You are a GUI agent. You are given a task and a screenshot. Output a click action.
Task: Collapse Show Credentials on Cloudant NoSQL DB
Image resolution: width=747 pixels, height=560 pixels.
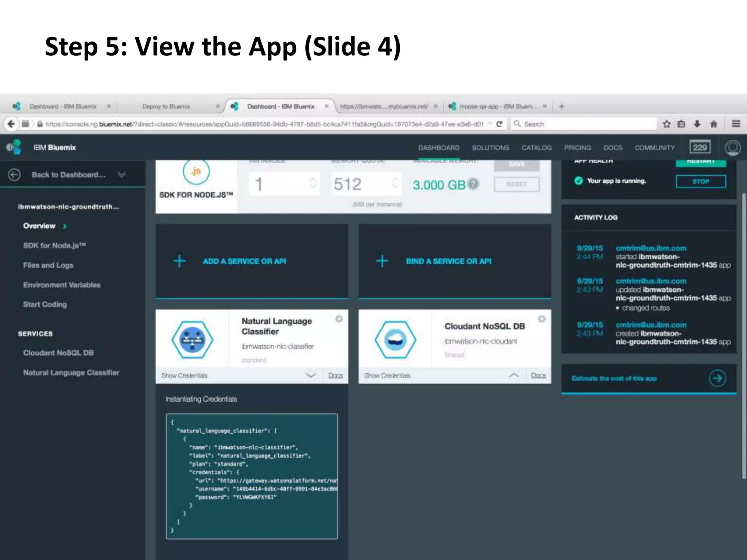click(514, 375)
